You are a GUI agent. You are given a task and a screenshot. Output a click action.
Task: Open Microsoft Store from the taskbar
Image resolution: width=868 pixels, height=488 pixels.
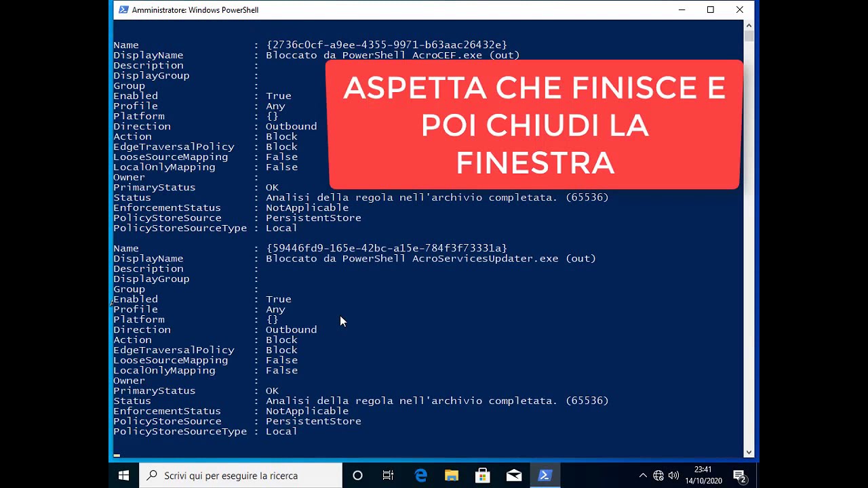[x=482, y=476]
